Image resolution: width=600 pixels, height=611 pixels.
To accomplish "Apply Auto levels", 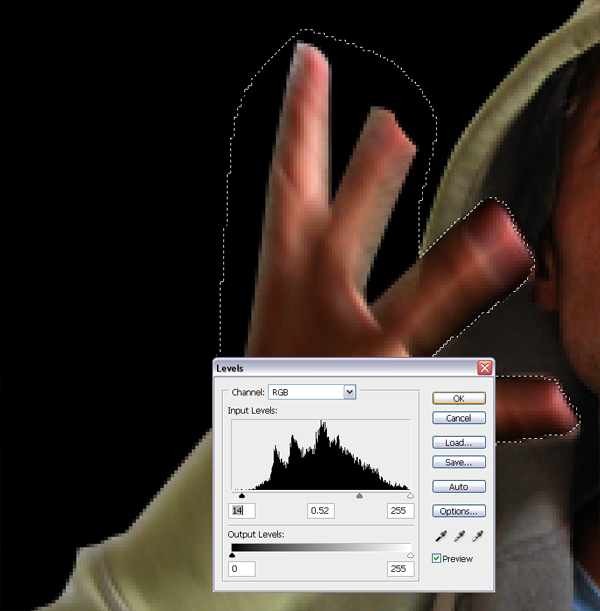I will [x=459, y=486].
